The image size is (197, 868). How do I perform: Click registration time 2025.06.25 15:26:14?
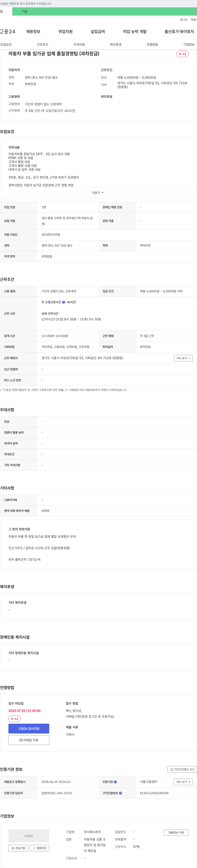[56, 782]
